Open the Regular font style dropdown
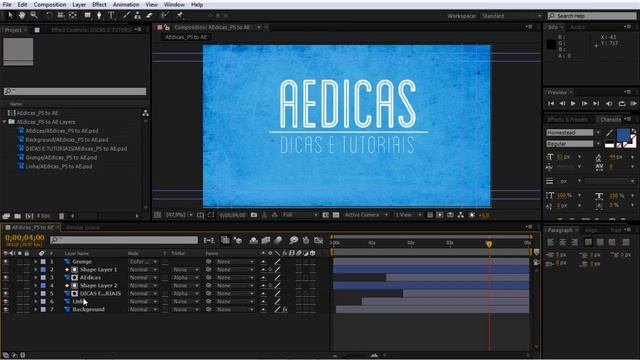 pyautogui.click(x=573, y=144)
